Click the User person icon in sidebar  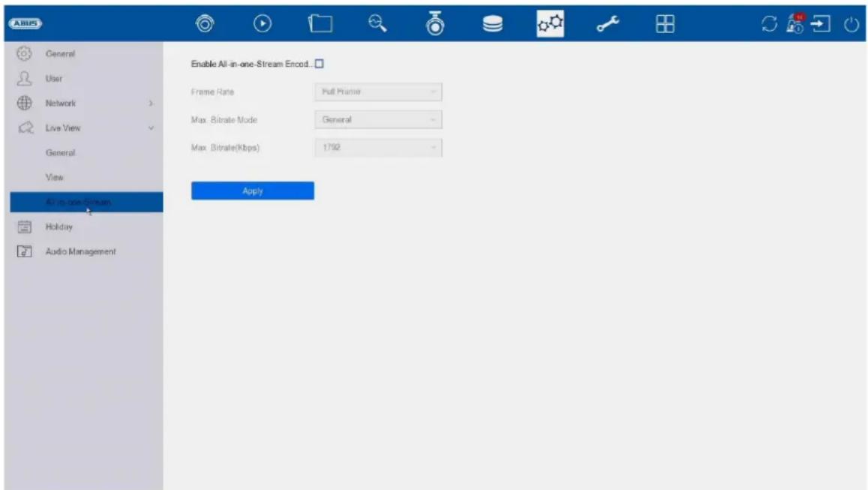pyautogui.click(x=24, y=78)
